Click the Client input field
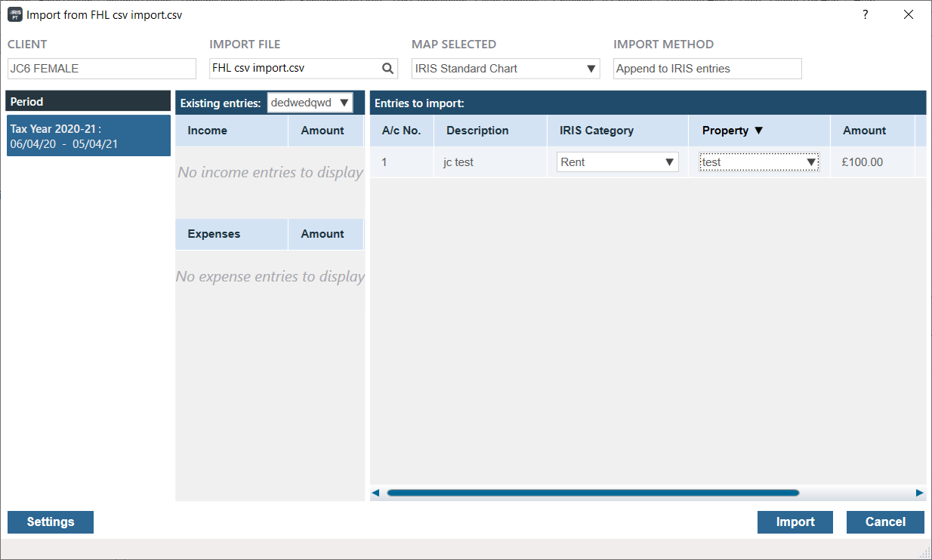The height and width of the screenshot is (560, 932). pyautogui.click(x=102, y=69)
